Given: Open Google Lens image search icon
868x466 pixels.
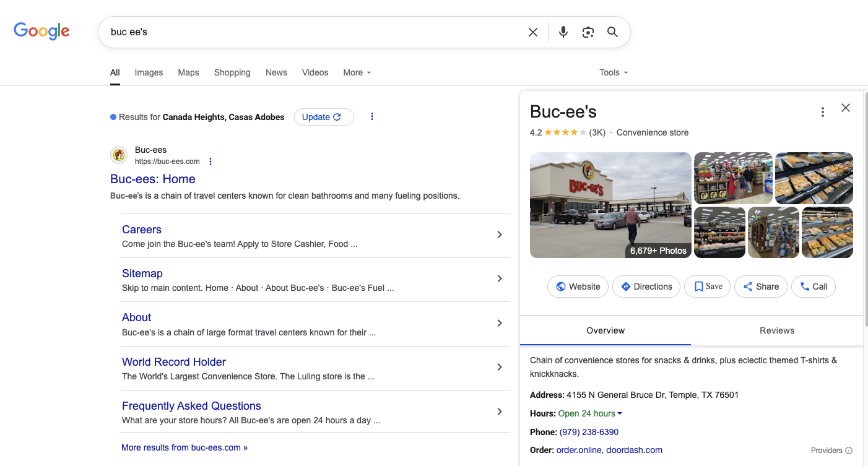Looking at the screenshot, I should click(x=588, y=32).
